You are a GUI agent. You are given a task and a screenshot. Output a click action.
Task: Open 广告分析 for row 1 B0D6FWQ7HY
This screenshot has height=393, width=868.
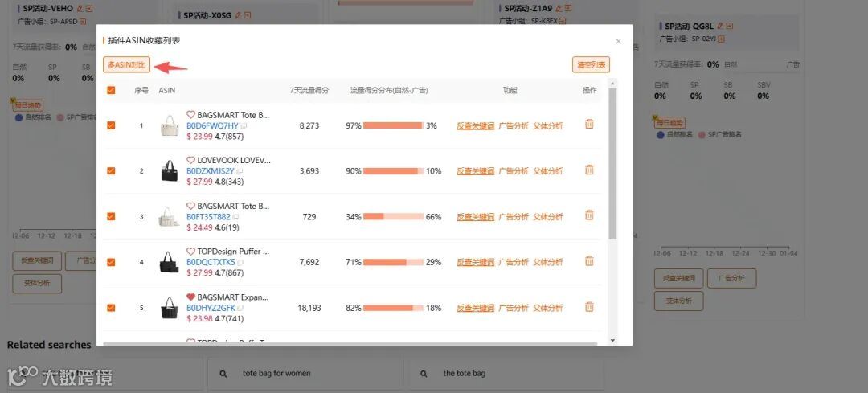tap(514, 125)
